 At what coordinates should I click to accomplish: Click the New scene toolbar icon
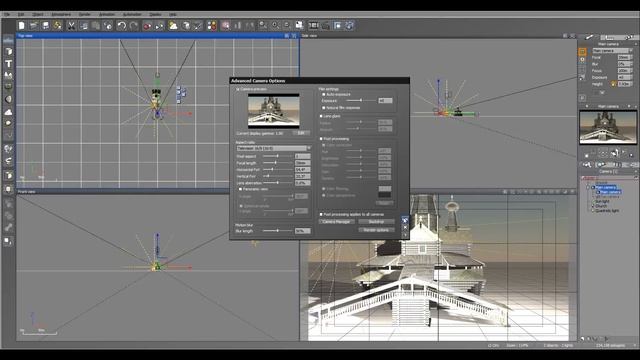(21, 25)
